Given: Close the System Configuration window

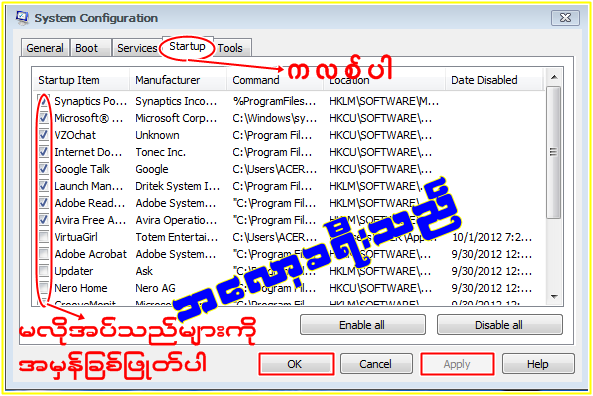Looking at the screenshot, I should pyautogui.click(x=565, y=18).
